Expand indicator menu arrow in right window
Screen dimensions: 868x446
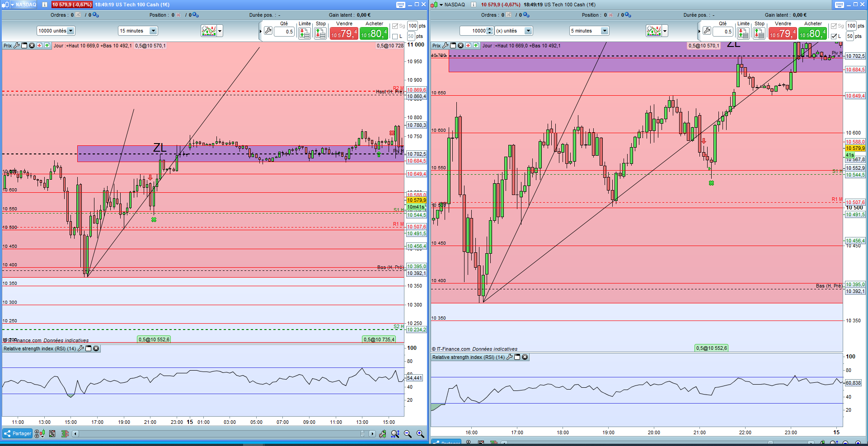[x=665, y=31]
